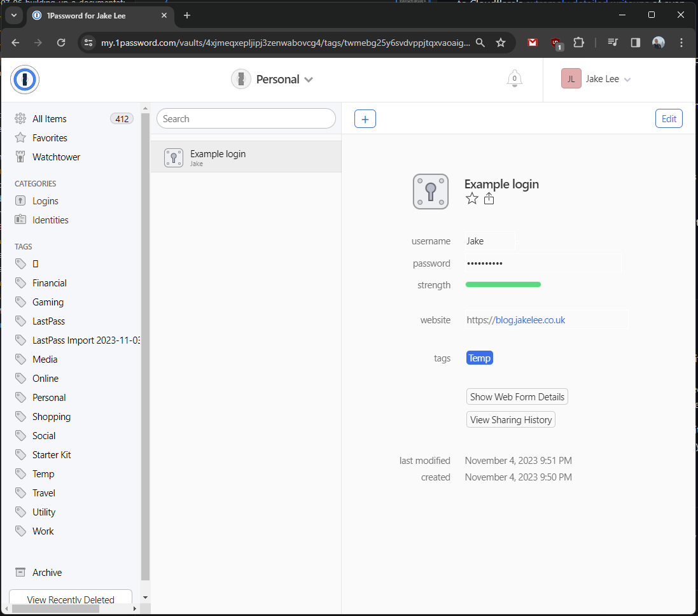698x616 pixels.
Task: Share Example login via share icon
Action: [489, 199]
